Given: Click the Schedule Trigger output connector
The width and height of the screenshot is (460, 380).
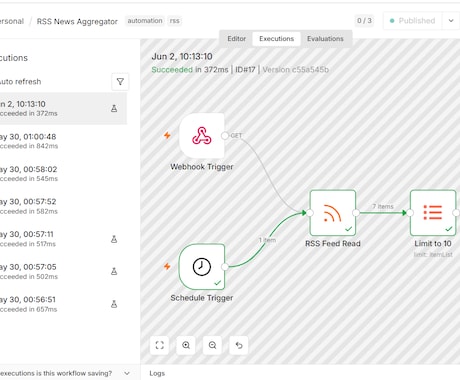Looking at the screenshot, I should (x=225, y=267).
